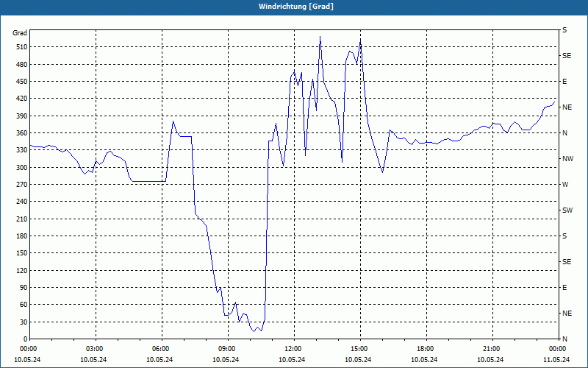Click the 15:00 time label
This screenshot has width=588, height=368.
358,349
